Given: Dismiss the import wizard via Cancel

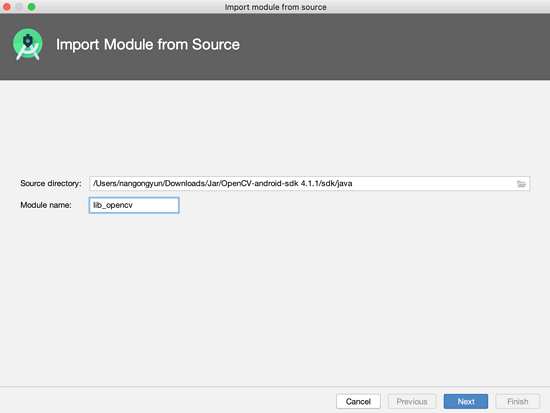Looking at the screenshot, I should (x=358, y=401).
